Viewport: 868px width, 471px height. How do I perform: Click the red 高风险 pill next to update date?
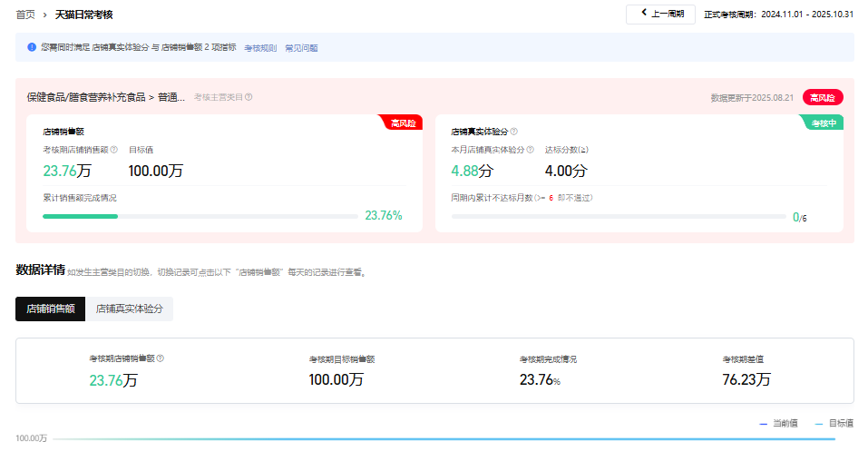click(823, 98)
